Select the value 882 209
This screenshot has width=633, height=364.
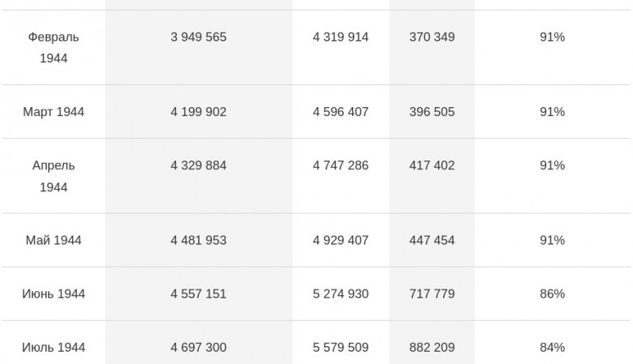432,348
